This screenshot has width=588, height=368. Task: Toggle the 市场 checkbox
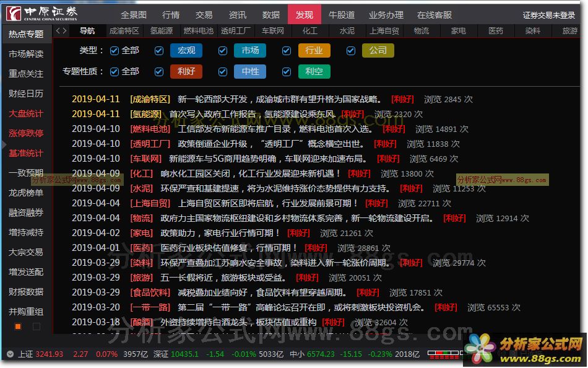pos(223,51)
